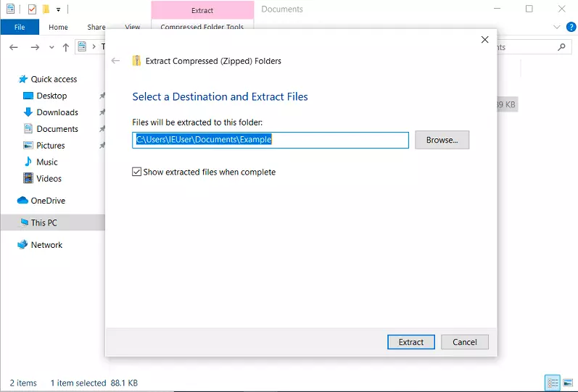Click the New folder quick access icon
Image resolution: width=578 pixels, height=392 pixels.
[x=46, y=9]
